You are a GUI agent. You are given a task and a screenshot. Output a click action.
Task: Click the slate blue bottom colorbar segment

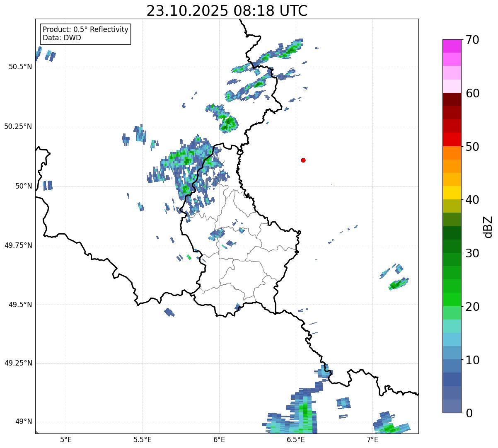coord(452,406)
